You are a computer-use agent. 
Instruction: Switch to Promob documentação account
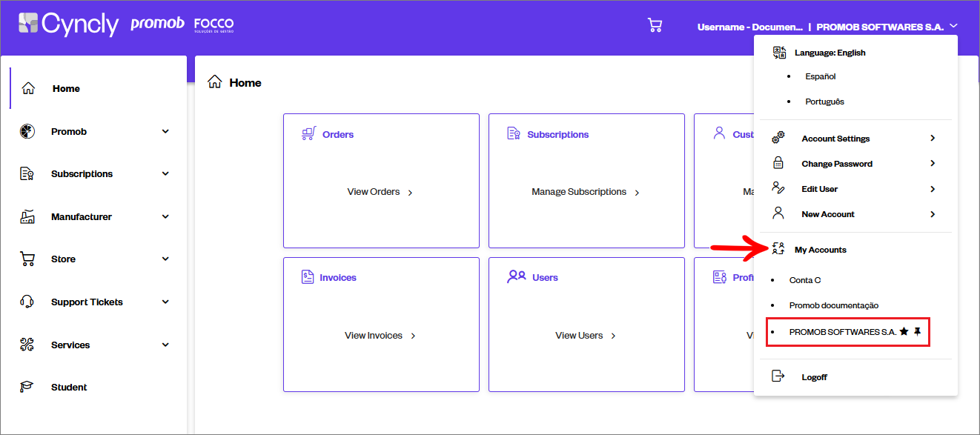pos(834,305)
